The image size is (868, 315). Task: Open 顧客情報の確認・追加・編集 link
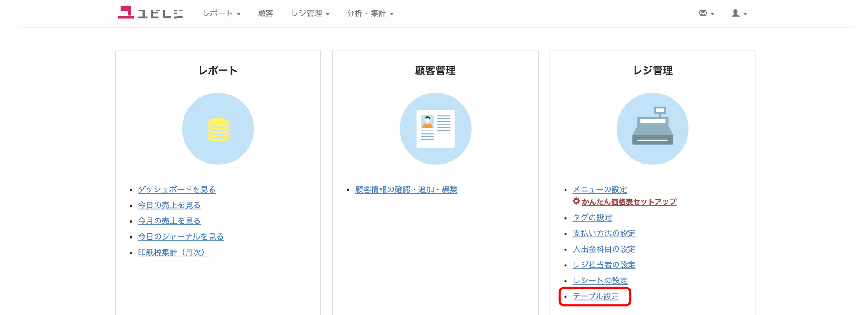coord(406,189)
